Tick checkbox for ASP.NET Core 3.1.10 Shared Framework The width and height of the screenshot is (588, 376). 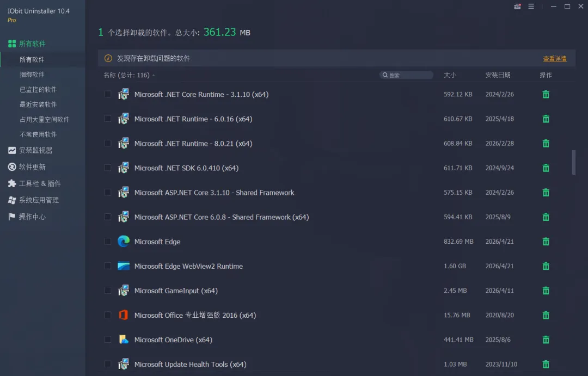coord(108,192)
